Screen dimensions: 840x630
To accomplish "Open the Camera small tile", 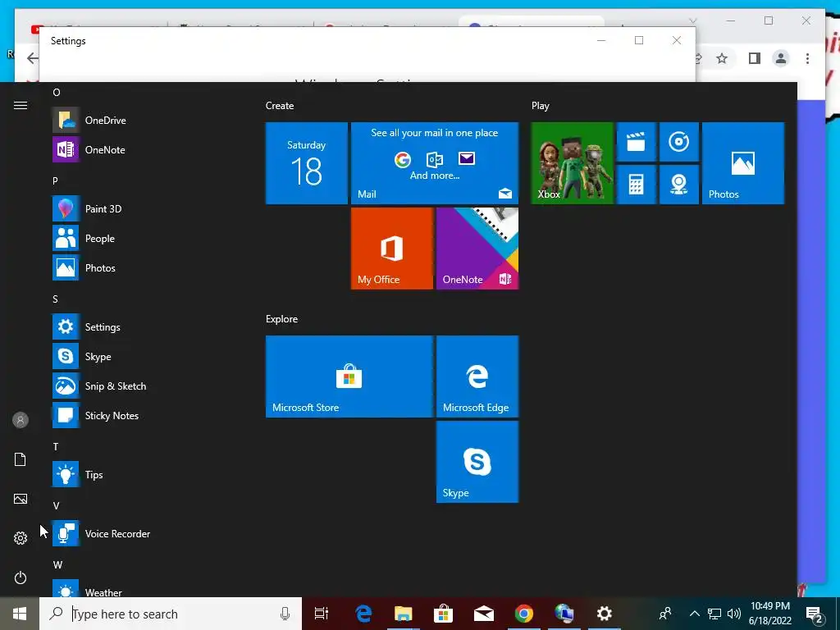I will (x=678, y=185).
